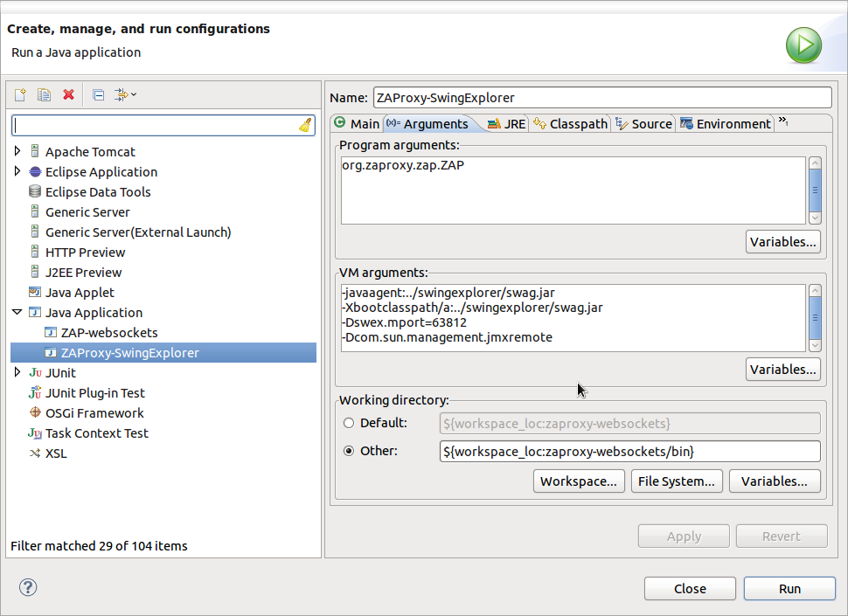Switch to the Source tab
The height and width of the screenshot is (616, 848).
click(643, 124)
